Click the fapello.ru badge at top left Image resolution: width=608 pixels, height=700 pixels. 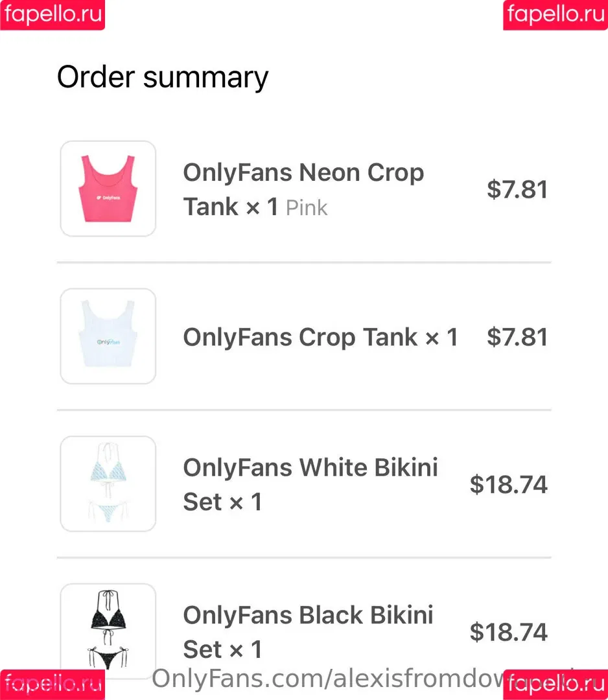click(x=53, y=15)
